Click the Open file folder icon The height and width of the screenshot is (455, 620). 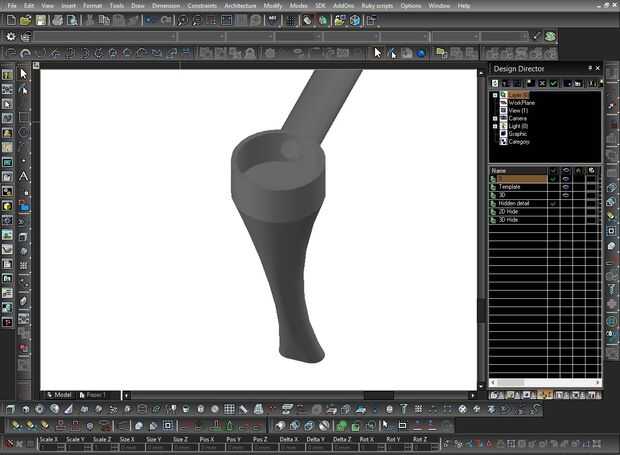tap(25, 20)
